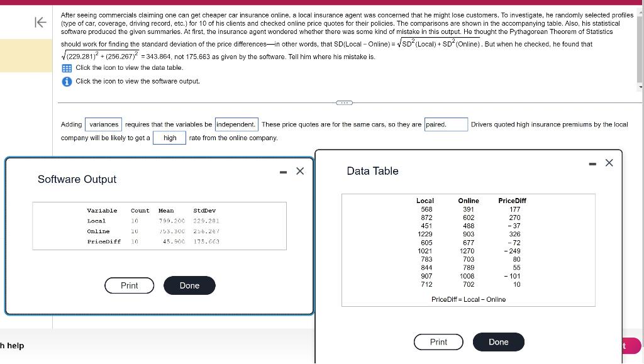Minimize the Software Output window

click(282, 171)
